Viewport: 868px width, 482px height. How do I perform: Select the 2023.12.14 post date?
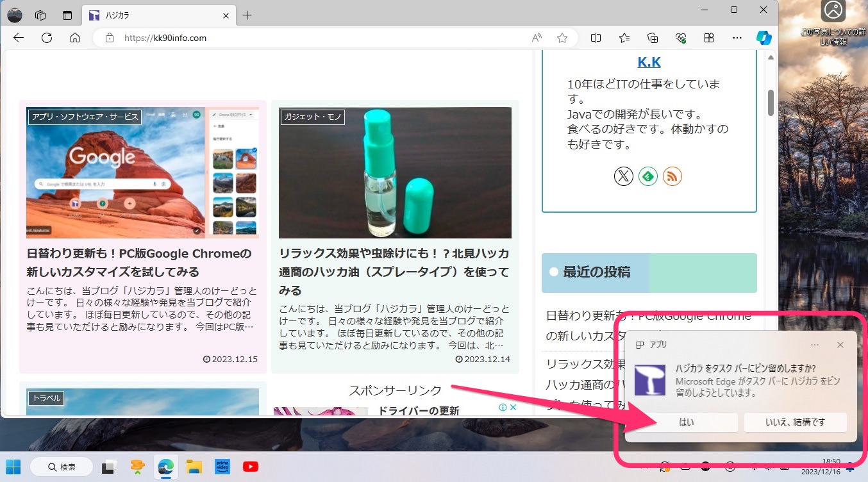(483, 359)
